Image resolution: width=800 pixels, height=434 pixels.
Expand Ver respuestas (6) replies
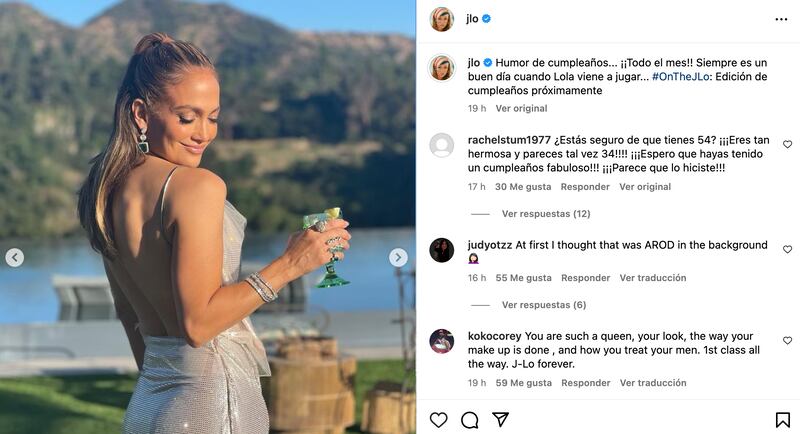[x=543, y=305]
